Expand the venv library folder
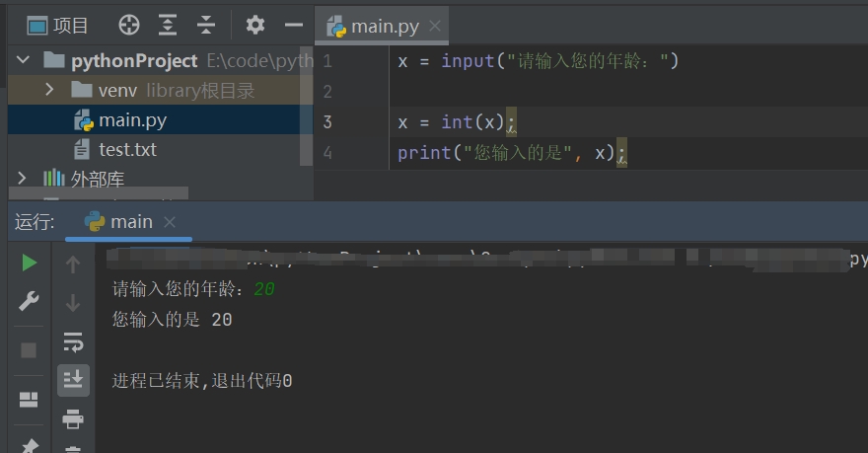The height and width of the screenshot is (453, 868). [49, 89]
